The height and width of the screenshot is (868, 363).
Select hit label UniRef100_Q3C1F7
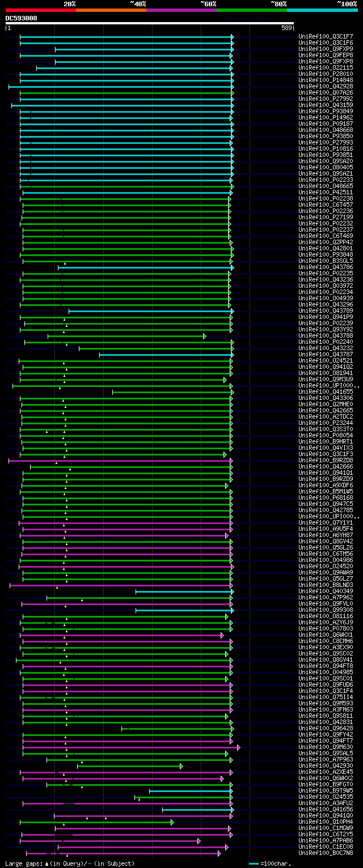326,36
